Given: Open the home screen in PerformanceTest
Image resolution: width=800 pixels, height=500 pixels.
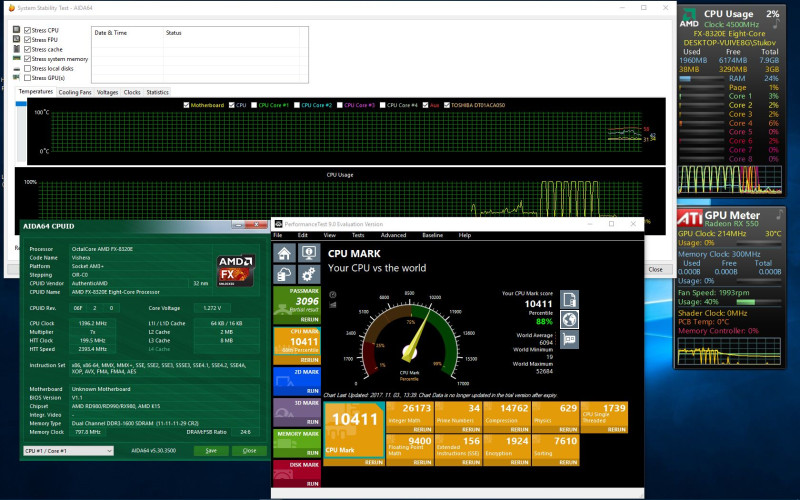Looking at the screenshot, I should point(284,253).
